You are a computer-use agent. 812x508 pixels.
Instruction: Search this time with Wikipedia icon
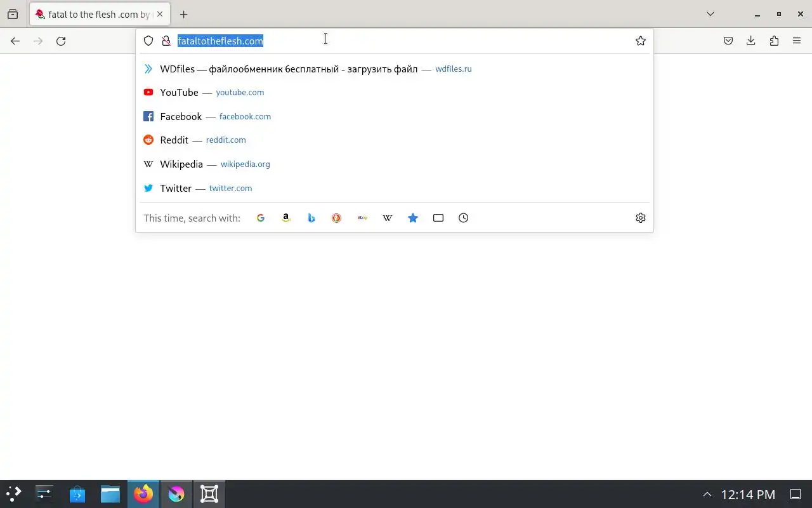(x=388, y=218)
